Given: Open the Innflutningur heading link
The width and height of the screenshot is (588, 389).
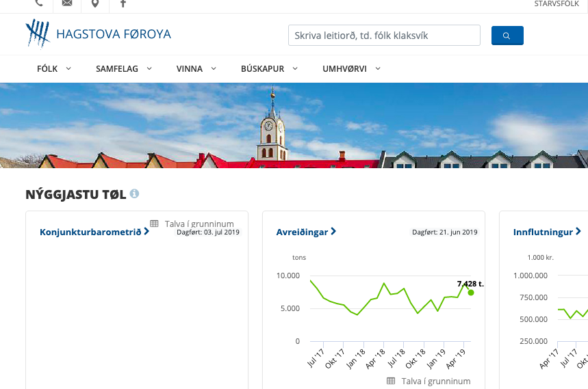Looking at the screenshot, I should click(546, 232).
